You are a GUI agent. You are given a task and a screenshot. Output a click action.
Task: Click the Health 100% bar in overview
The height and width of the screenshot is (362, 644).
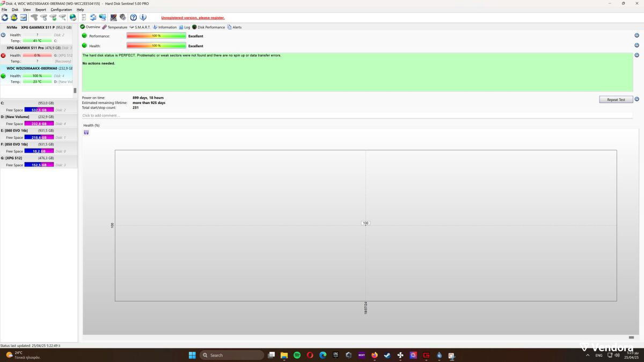tap(156, 46)
